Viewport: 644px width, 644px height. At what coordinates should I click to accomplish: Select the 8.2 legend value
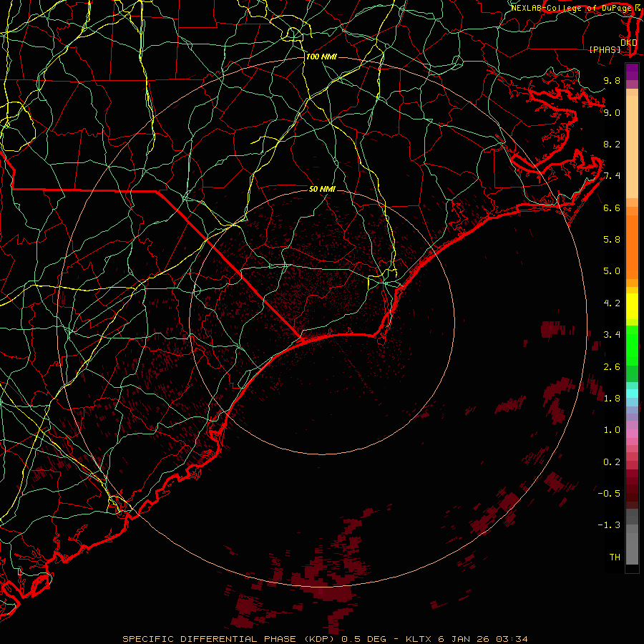pyautogui.click(x=612, y=145)
